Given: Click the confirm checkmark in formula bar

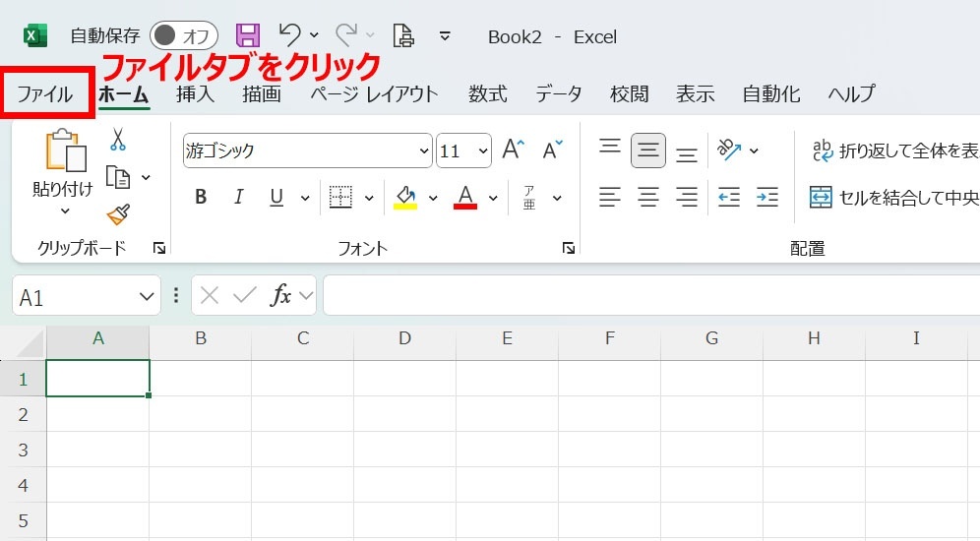Looking at the screenshot, I should click(x=244, y=295).
